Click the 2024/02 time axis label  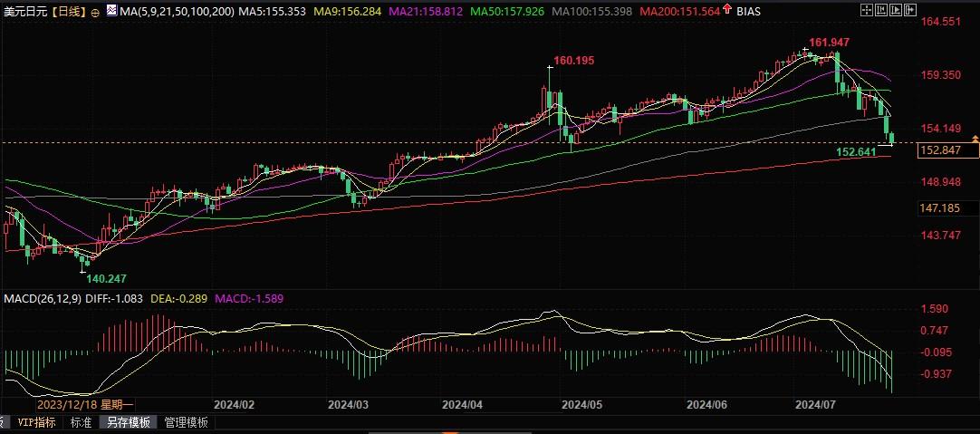tap(235, 405)
